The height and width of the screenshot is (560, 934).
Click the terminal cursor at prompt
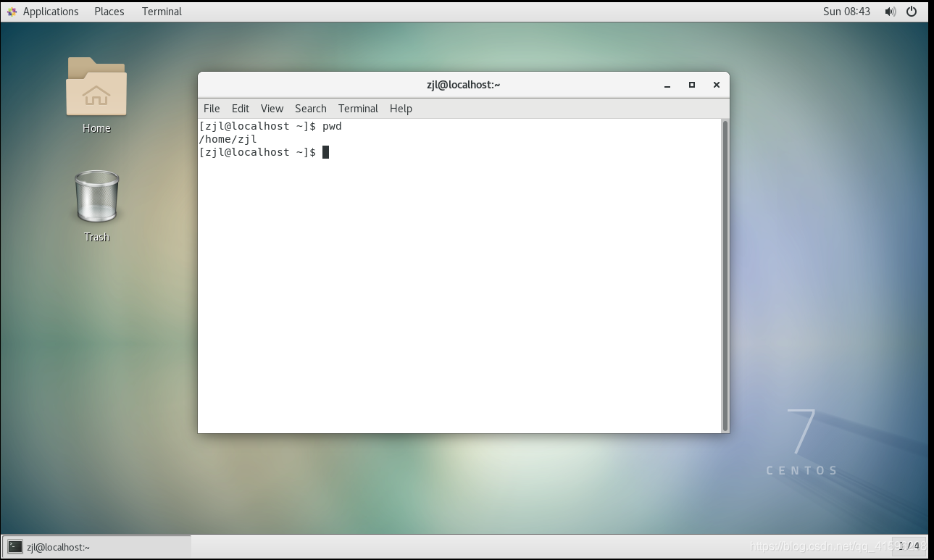(x=326, y=152)
